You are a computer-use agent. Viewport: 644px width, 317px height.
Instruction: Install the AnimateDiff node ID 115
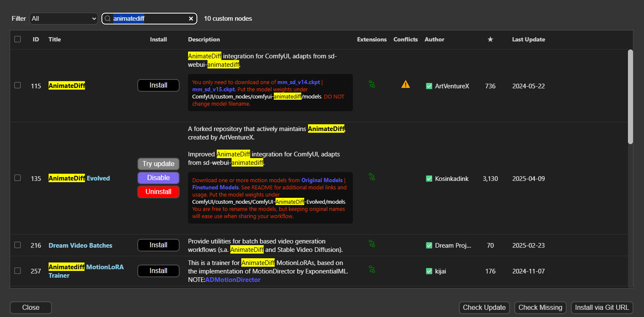[x=158, y=85]
